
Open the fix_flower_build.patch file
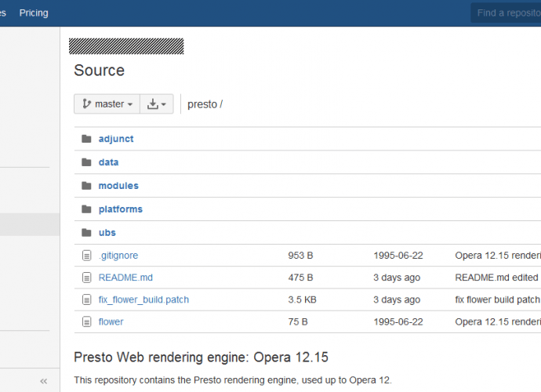144,299
